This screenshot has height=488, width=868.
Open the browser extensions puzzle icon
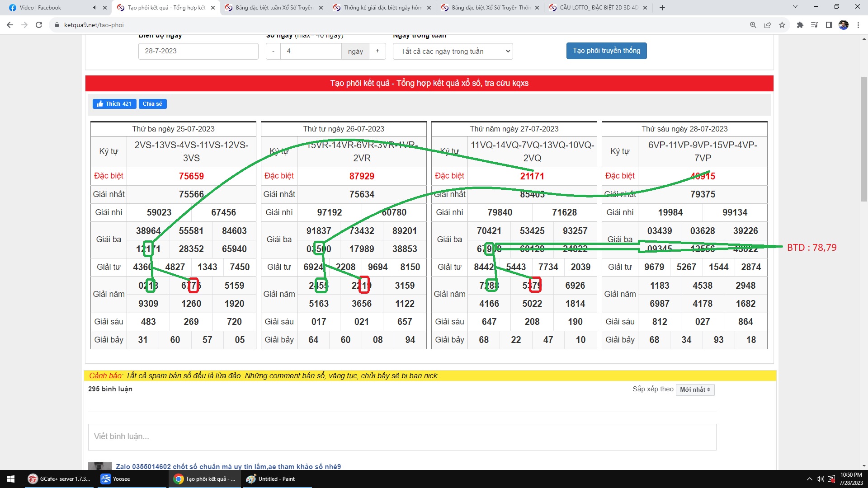tap(800, 25)
